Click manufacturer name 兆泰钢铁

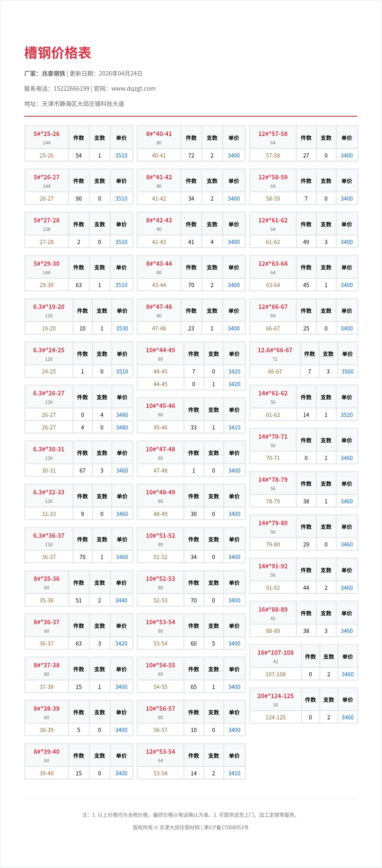[x=53, y=74]
